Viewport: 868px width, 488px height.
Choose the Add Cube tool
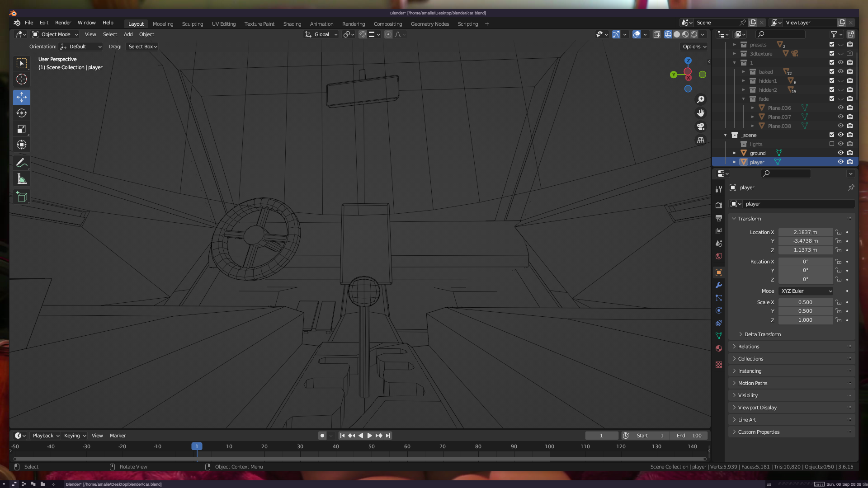22,197
